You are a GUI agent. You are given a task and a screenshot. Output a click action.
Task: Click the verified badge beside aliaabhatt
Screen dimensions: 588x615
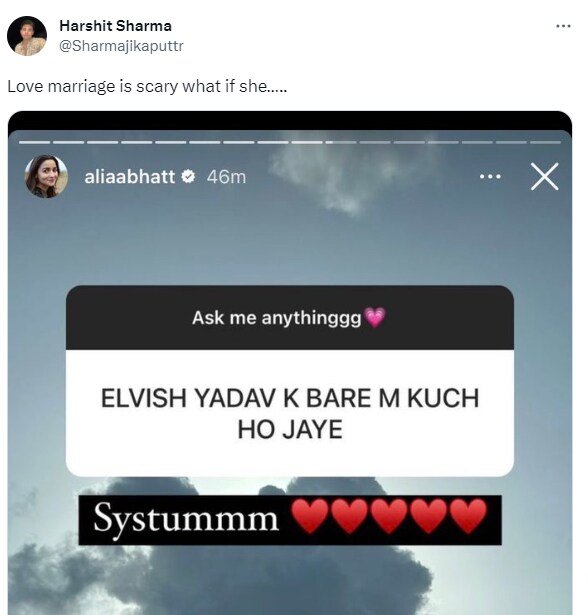coord(188,177)
